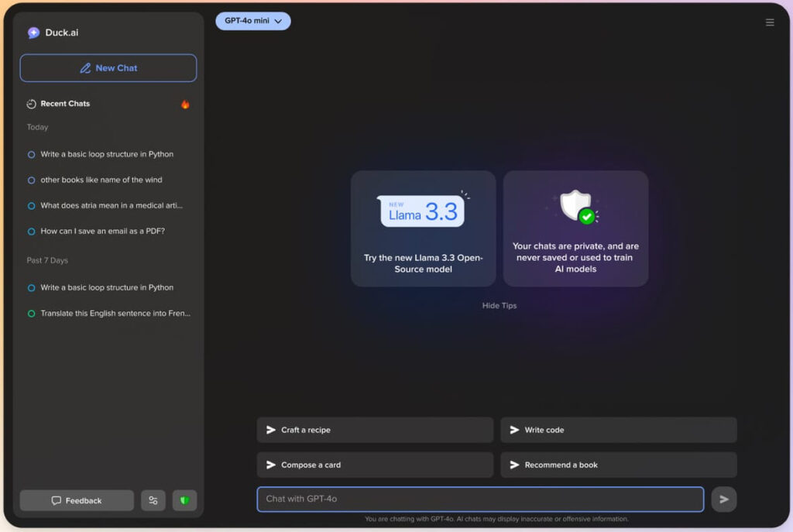Click the disclaimer text under the chat input
The image size is (793, 532).
pyautogui.click(x=496, y=519)
